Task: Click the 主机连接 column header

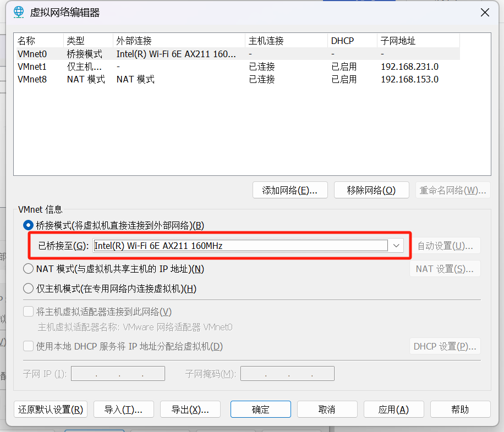Action: [x=287, y=41]
